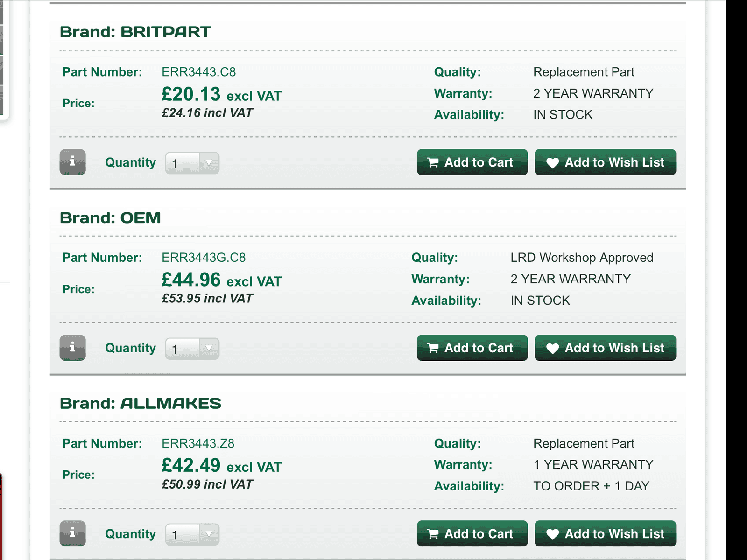Add Britpart ERR3443.C8 to cart
The height and width of the screenshot is (560, 747).
[472, 162]
